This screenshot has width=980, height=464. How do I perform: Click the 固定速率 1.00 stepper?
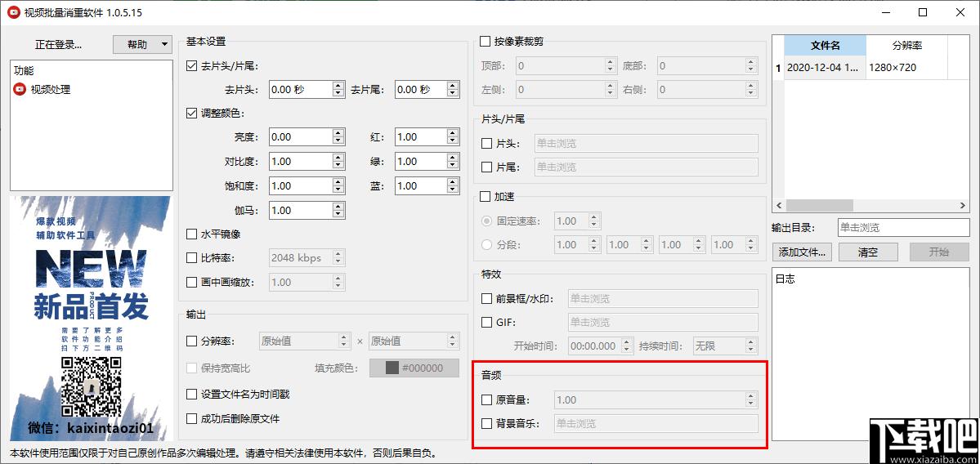pos(593,221)
